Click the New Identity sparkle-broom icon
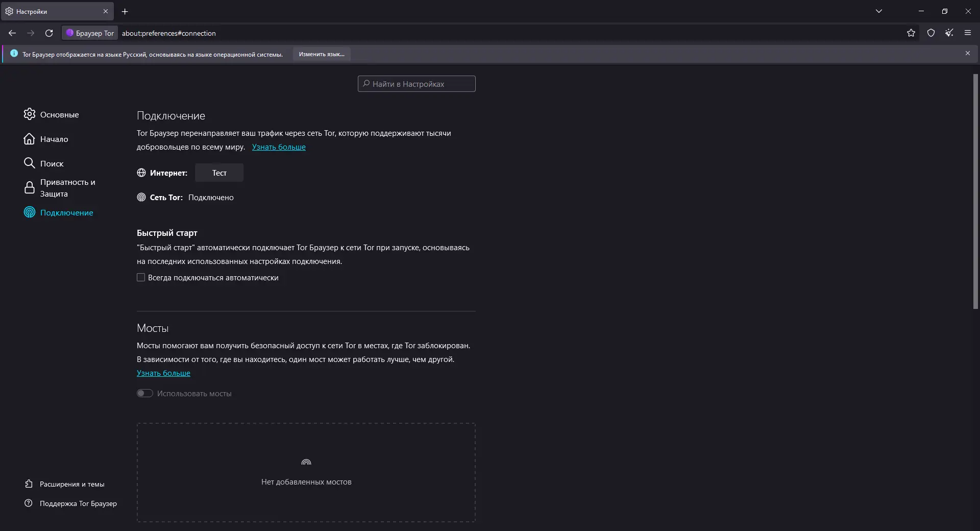The width and height of the screenshot is (980, 531). [949, 33]
